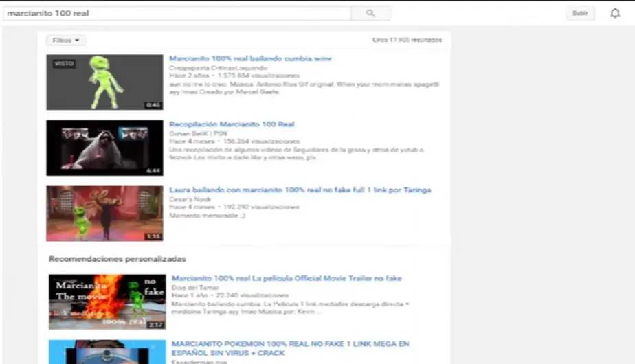Click the Laura dancing thumbnail with 1:15 duration
The image size is (635, 364).
click(x=104, y=214)
